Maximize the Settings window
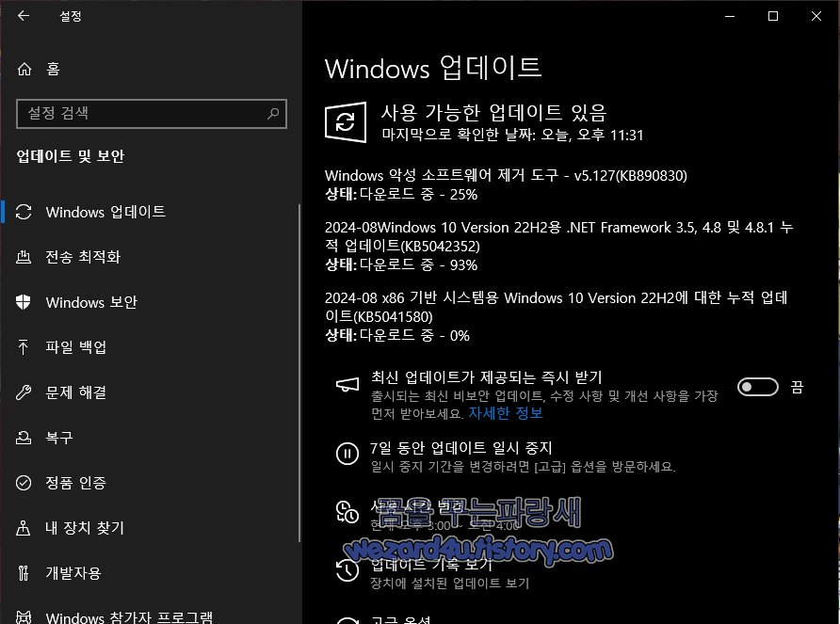 773,16
